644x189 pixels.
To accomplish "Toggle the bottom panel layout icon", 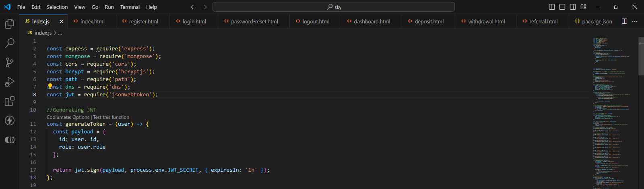I will 562,7.
